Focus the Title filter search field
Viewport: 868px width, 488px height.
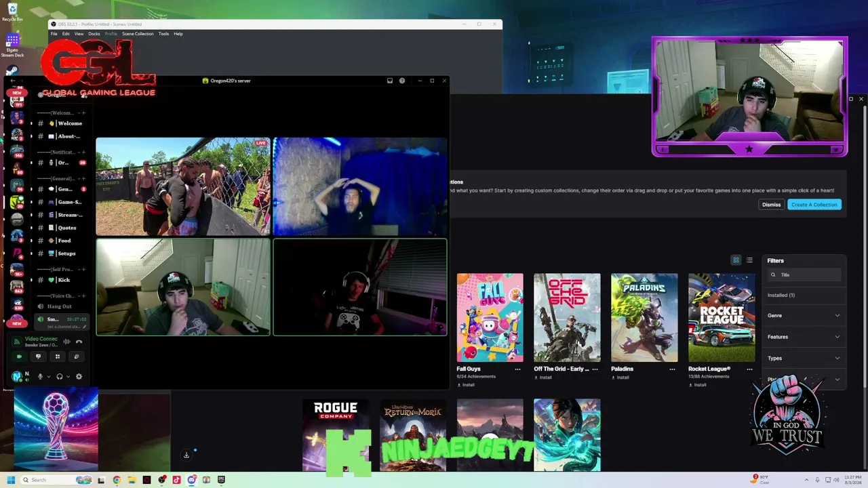(x=804, y=274)
